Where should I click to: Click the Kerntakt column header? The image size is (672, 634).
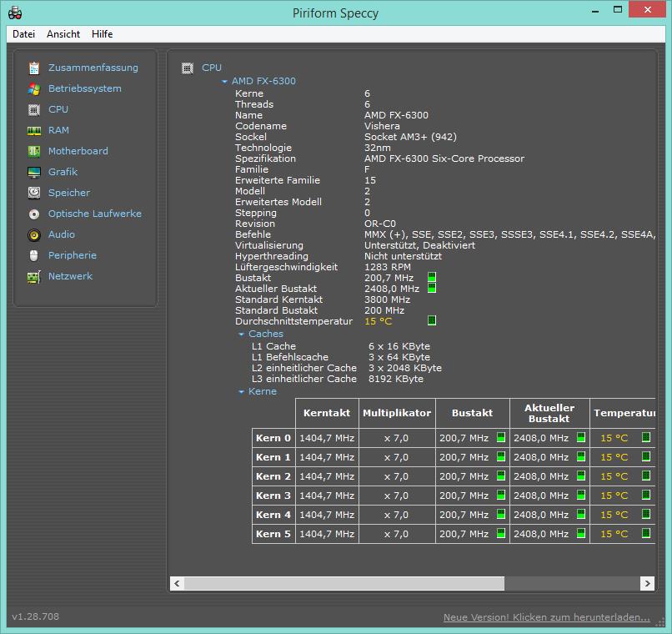[x=327, y=413]
